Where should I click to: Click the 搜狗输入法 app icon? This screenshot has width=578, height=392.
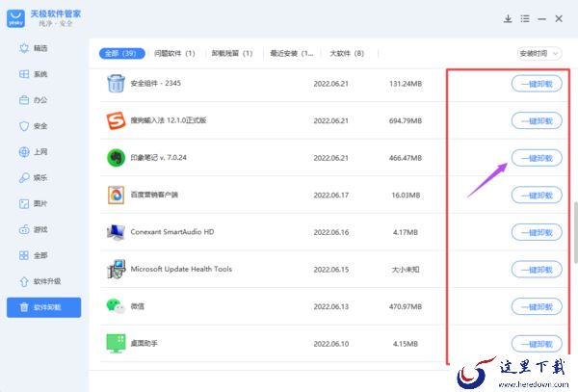(116, 120)
